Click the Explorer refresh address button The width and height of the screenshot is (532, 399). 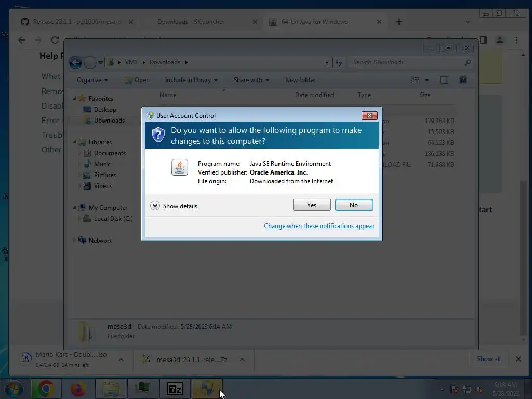point(339,62)
